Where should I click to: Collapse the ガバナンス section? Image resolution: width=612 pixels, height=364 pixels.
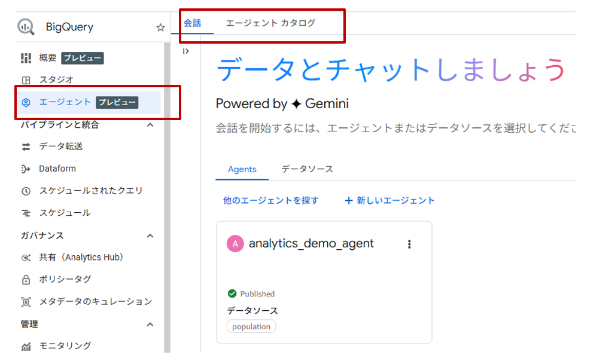coord(150,235)
